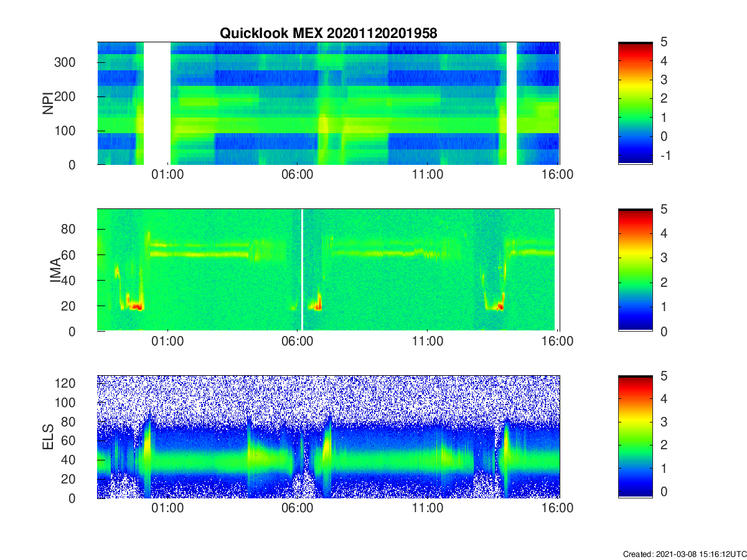Click the 06:00 tick under the IMA plot
This screenshot has height=560, width=747.
coord(298,342)
